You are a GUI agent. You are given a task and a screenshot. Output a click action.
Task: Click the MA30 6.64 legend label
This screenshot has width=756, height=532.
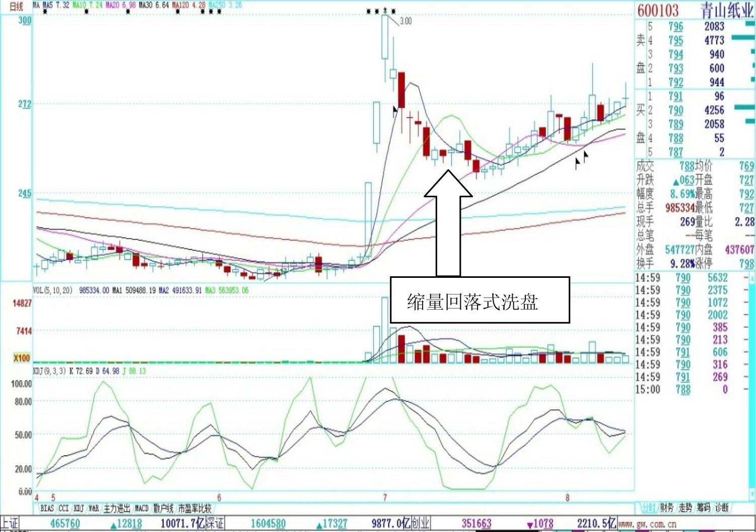pos(154,5)
